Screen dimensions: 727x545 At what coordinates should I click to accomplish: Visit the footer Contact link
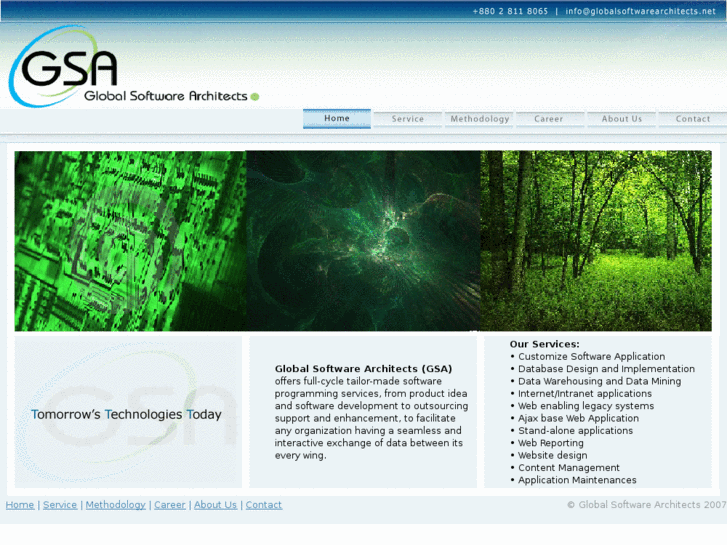263,505
